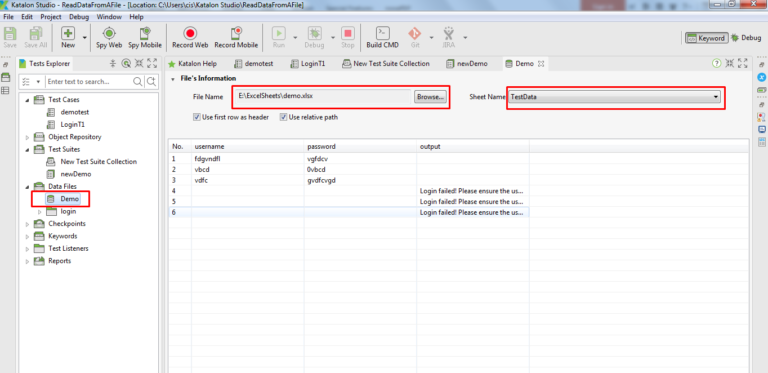Open the Edit menu
This screenshot has width=768, height=373.
27,17
